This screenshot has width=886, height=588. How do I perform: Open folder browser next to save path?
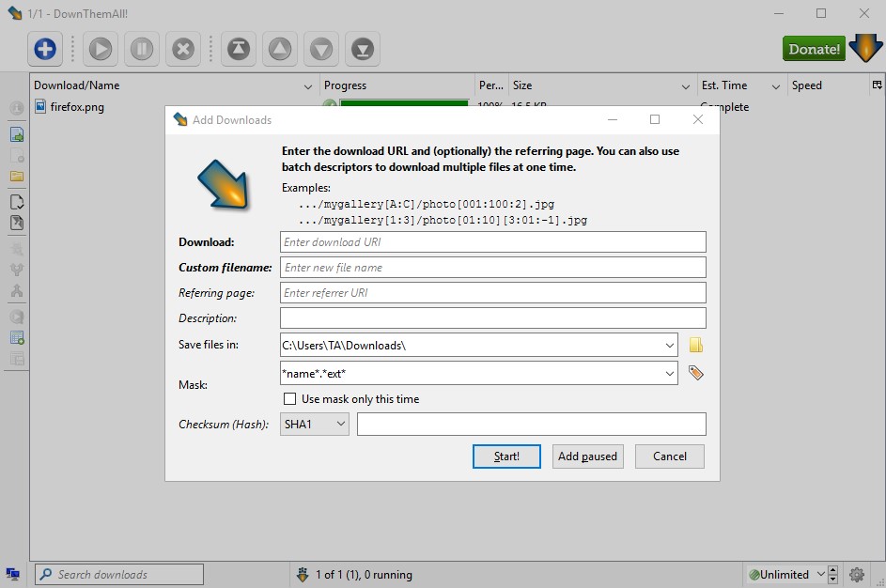pyautogui.click(x=696, y=345)
